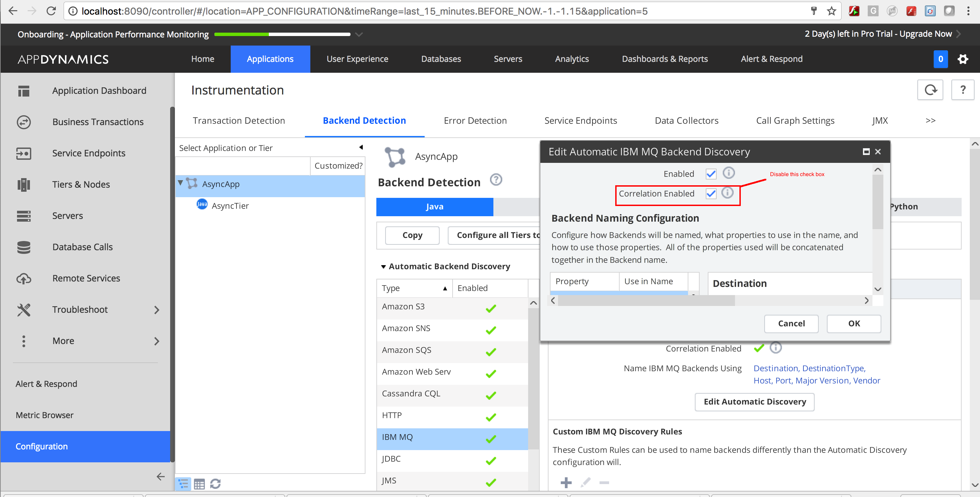Click Configure all Tiers button
This screenshot has height=497, width=980.
coord(494,235)
